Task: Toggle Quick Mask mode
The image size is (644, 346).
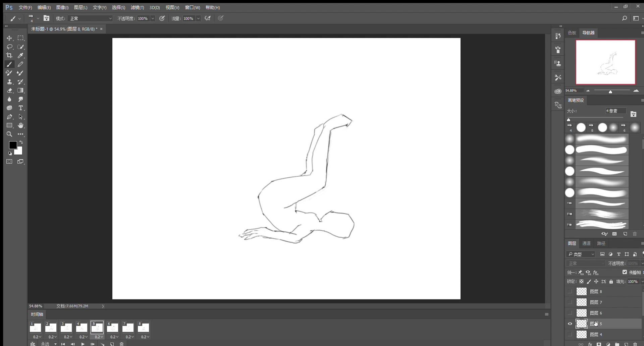Action: coord(9,162)
